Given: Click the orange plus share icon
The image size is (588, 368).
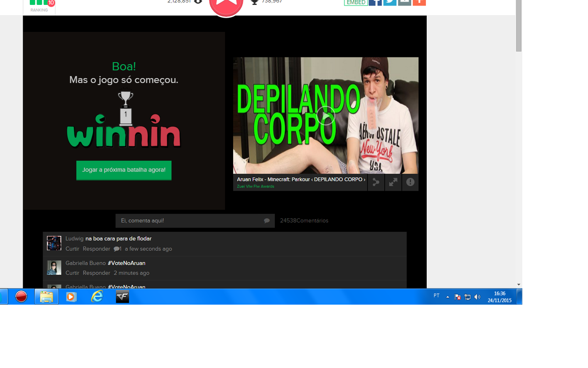Looking at the screenshot, I should click(x=419, y=2).
